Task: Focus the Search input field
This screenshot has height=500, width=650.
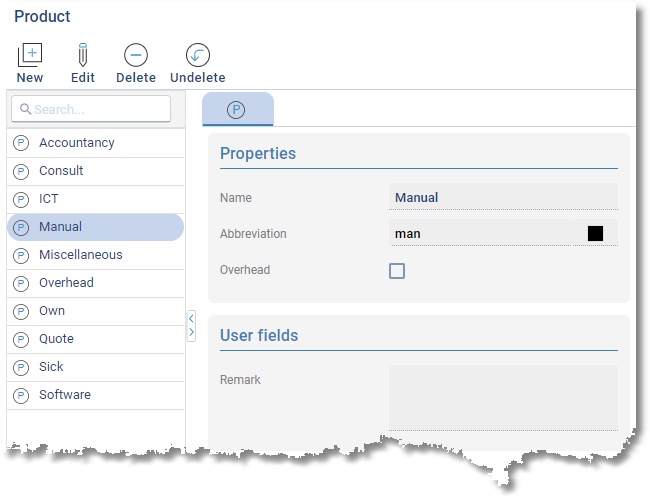Action: coord(91,109)
